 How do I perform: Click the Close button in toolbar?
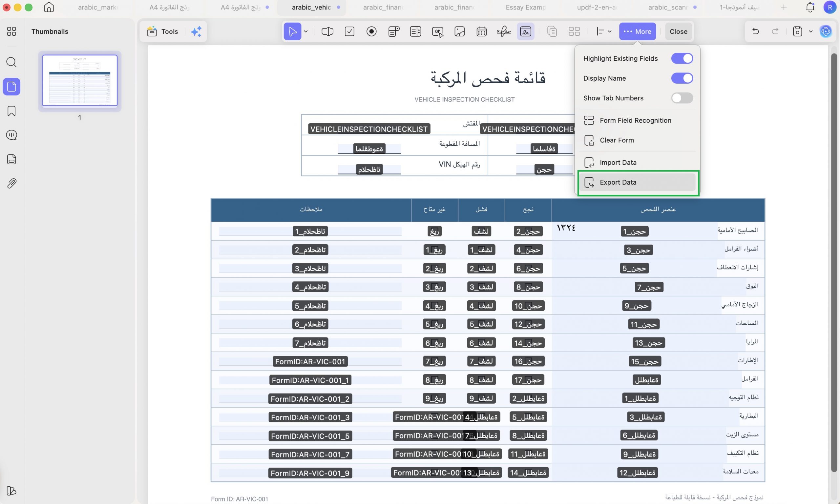[678, 31]
